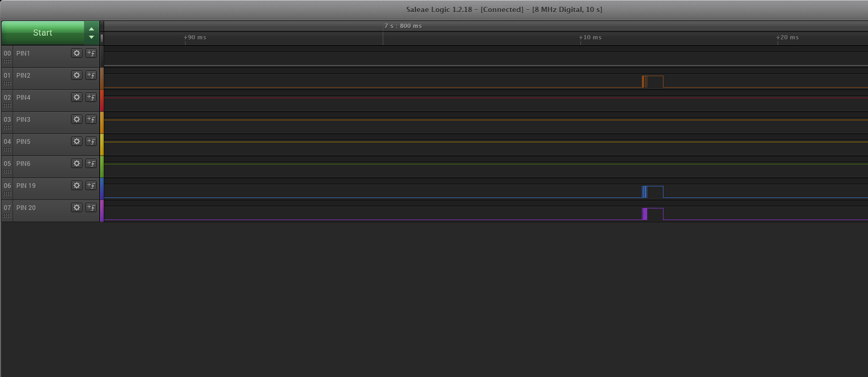
Task: Grab the dotted handle of channel 07
Action: (7, 216)
